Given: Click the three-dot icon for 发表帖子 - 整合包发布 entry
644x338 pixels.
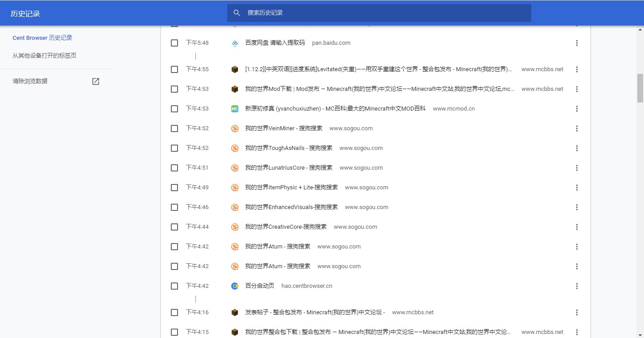Looking at the screenshot, I should [577, 312].
